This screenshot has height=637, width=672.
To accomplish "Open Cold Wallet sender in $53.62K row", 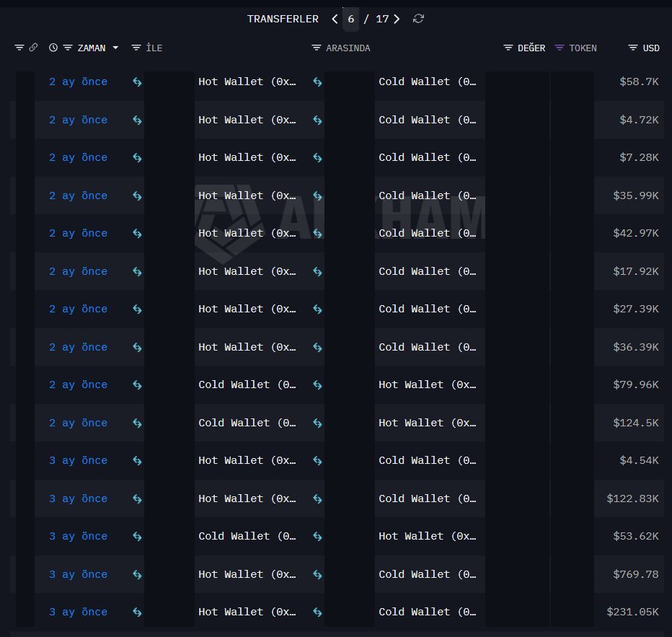I will pos(247,536).
